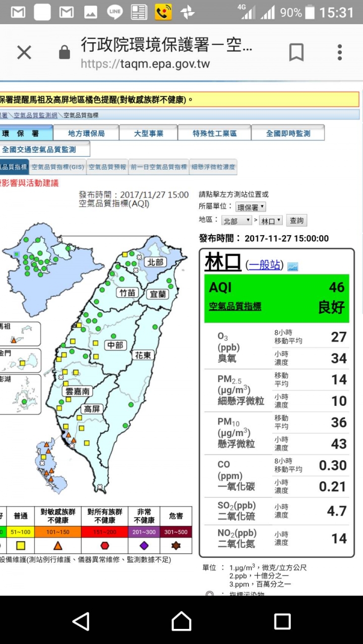Click the 中部 region label on map
The height and width of the screenshot is (644, 363).
[x=115, y=345]
